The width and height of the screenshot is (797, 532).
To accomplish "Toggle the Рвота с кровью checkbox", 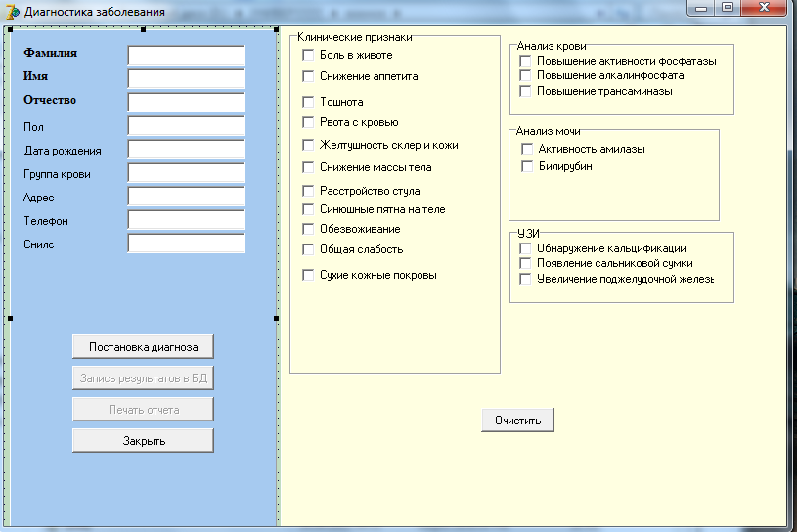I will pos(308,122).
